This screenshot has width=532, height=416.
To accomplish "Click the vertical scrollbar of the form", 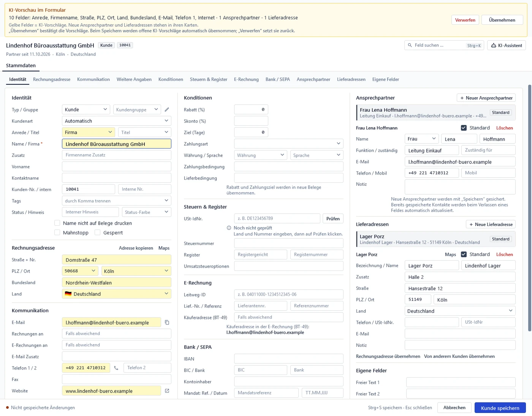I will tap(529, 208).
